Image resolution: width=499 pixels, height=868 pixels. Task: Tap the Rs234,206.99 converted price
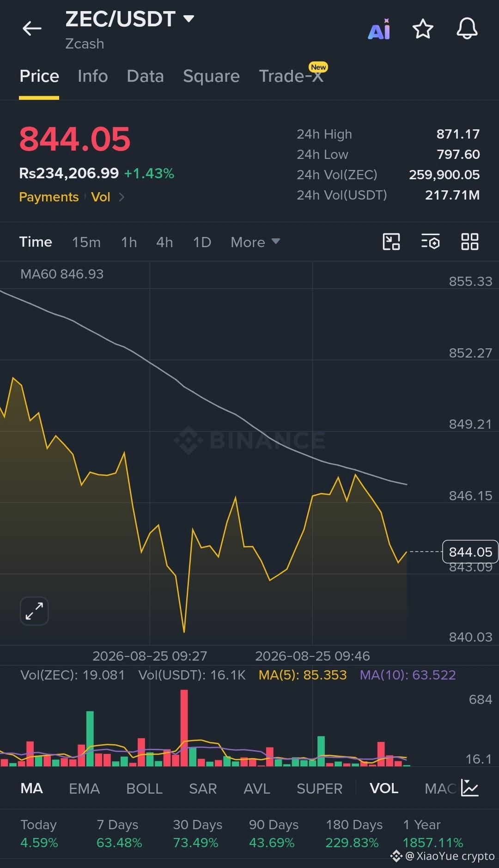pyautogui.click(x=69, y=173)
